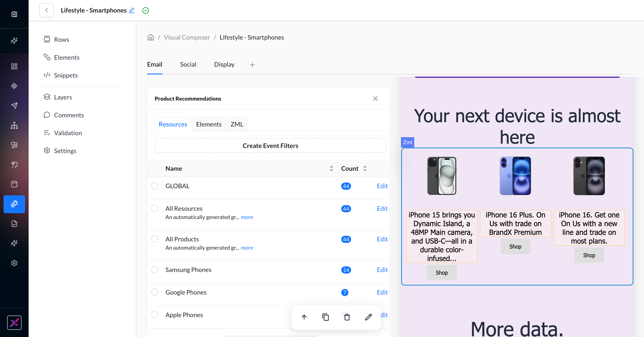Open the Elements side menu item
This screenshot has height=337, width=644.
click(61, 57)
